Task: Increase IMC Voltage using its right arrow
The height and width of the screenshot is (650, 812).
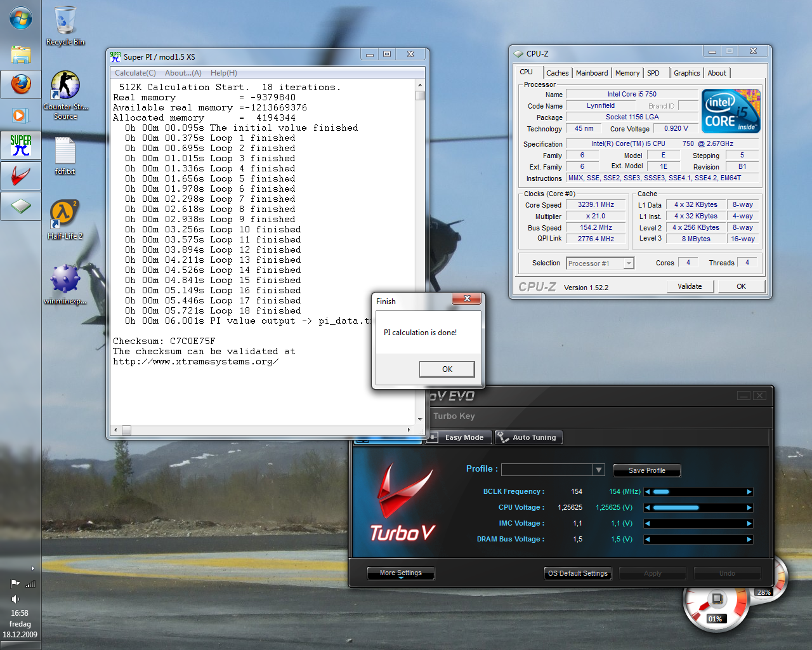Action: [x=749, y=524]
